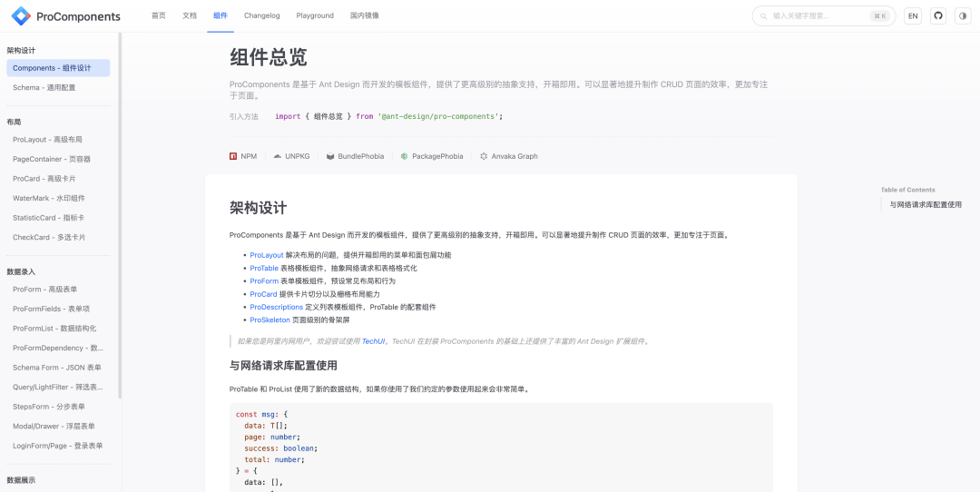The height and width of the screenshot is (492, 980).
Task: Open StatisticCard - 指标卡 sidebar item
Action: pos(58,218)
